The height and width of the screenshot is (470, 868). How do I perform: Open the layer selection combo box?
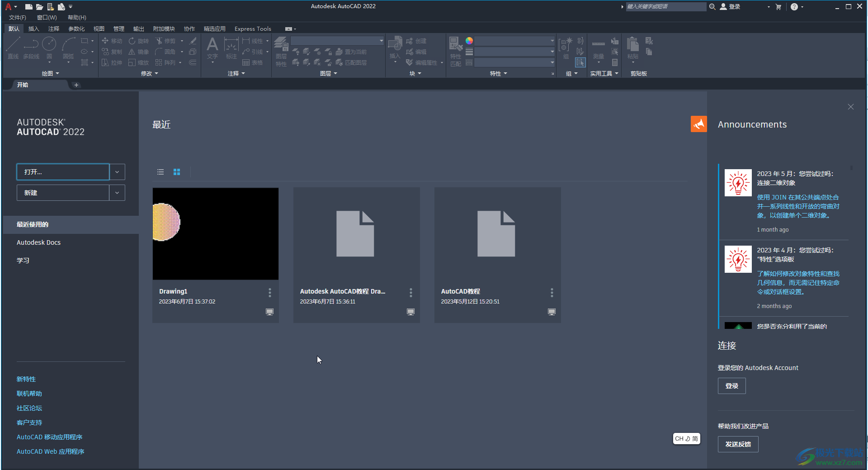coord(337,41)
